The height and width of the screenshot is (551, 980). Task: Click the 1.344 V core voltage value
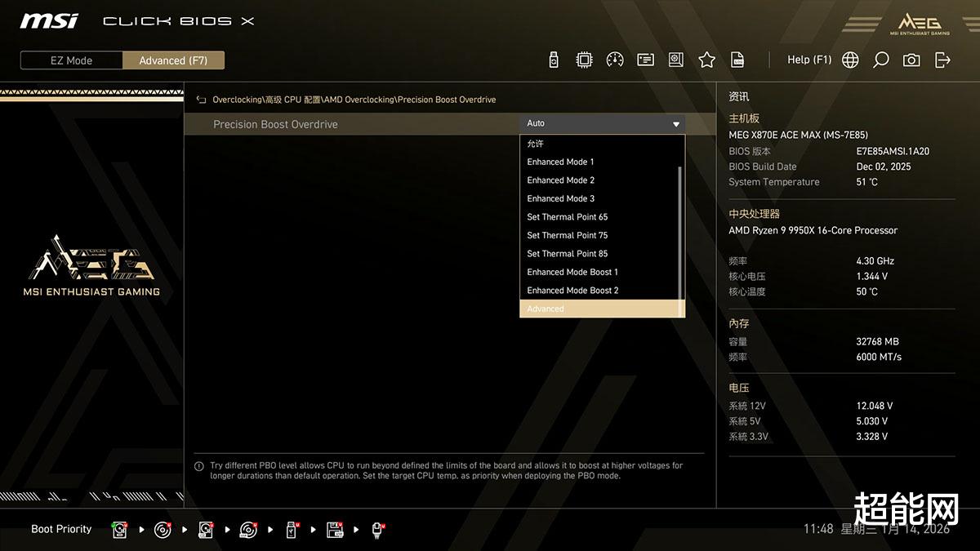pyautogui.click(x=872, y=277)
